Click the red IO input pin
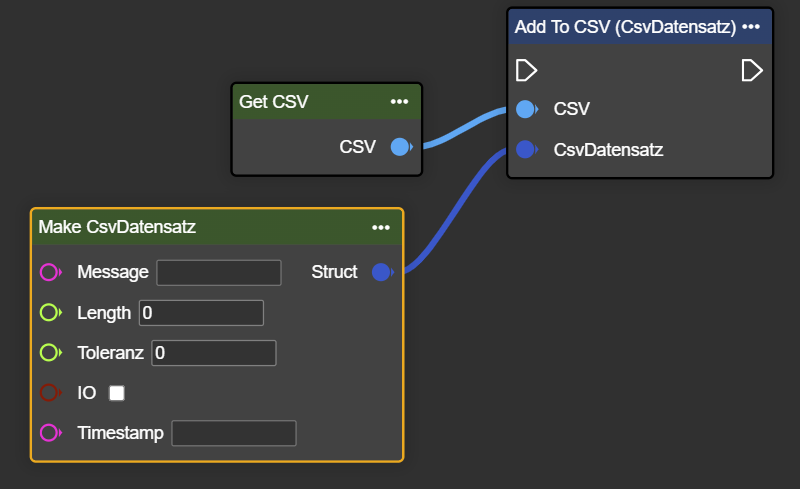800x489 pixels. click(49, 393)
